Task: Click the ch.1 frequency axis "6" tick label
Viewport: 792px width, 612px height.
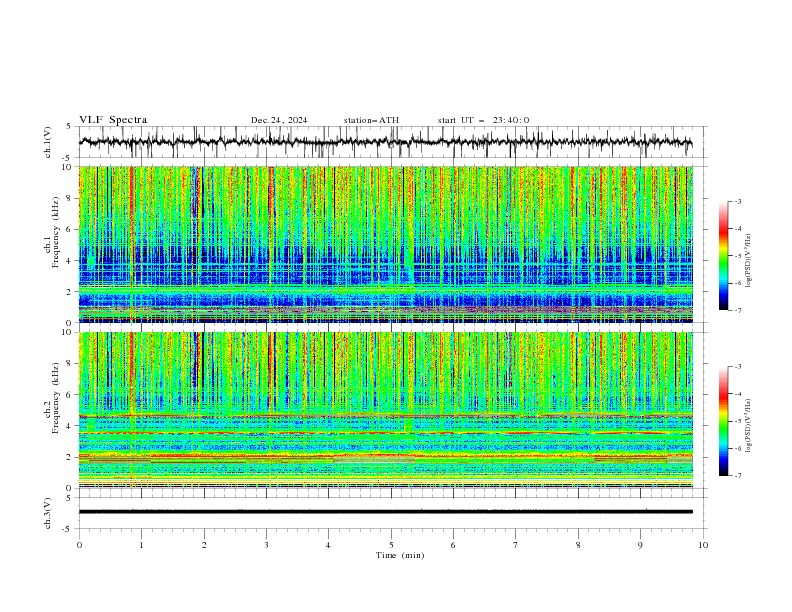Action: point(70,229)
